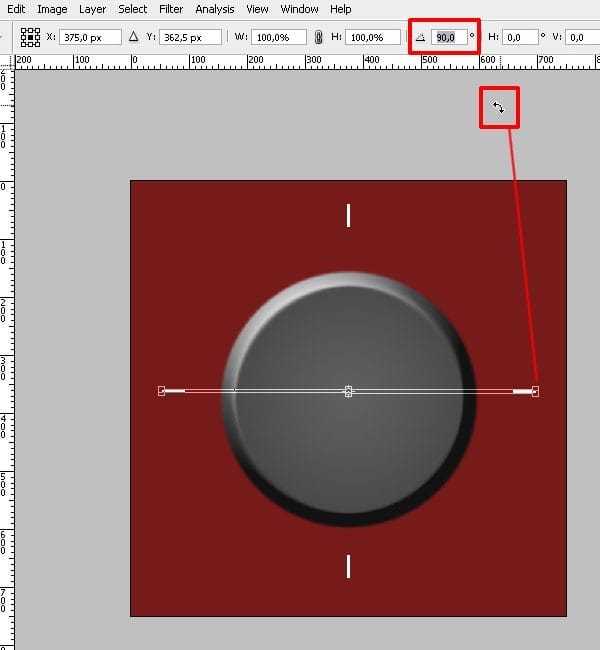Open the Filter menu
This screenshot has width=600, height=650.
171,9
